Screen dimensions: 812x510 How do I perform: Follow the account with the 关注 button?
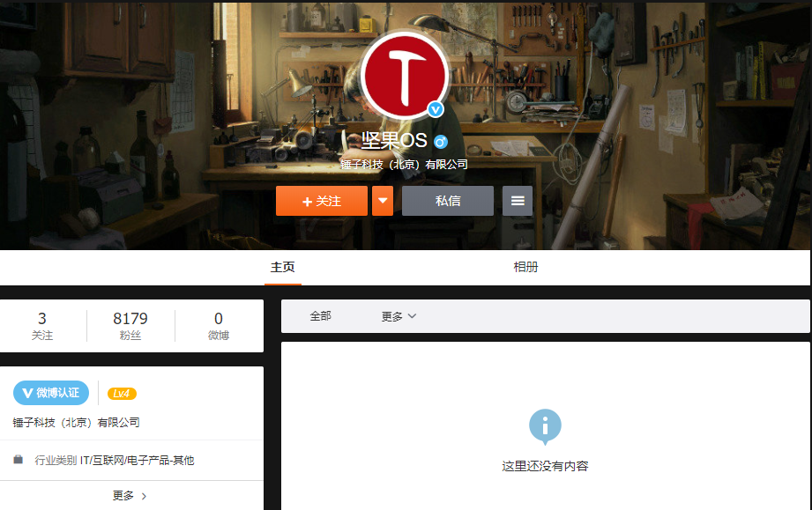(x=322, y=201)
